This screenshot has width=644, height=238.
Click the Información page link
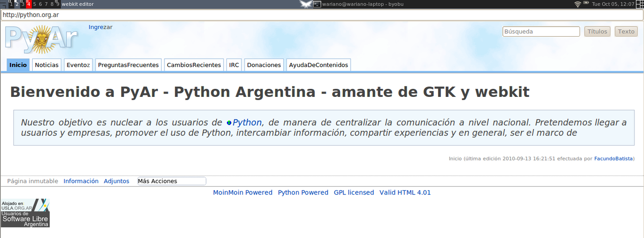coord(81,181)
